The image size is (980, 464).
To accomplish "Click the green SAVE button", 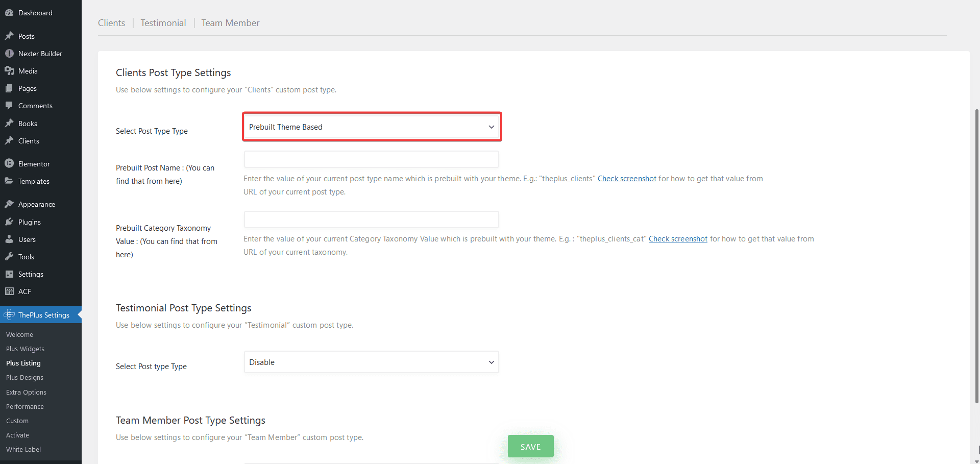I will coord(531,447).
